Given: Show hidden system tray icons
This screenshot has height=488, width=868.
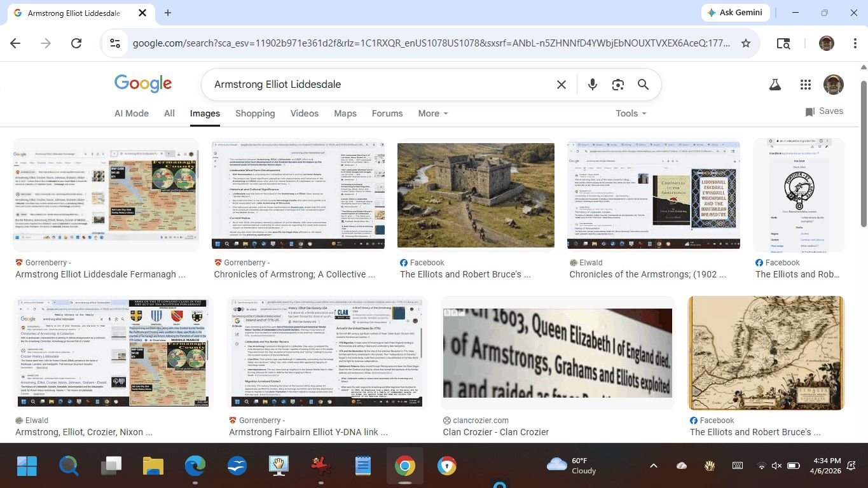Looking at the screenshot, I should pos(653,466).
